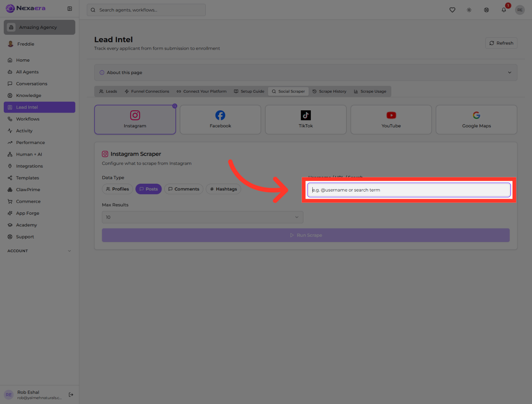The width and height of the screenshot is (532, 404).
Task: Switch to the Funnel Connections tab
Action: point(147,91)
